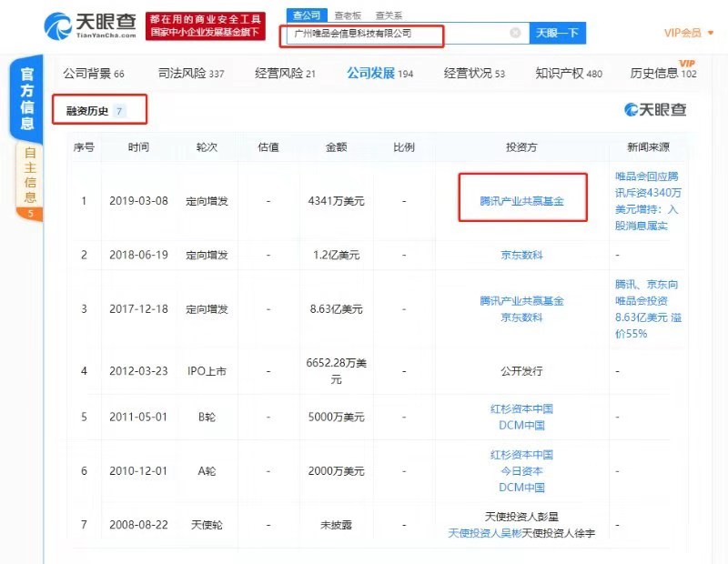Open the 知识产权 tab

pyautogui.click(x=569, y=73)
